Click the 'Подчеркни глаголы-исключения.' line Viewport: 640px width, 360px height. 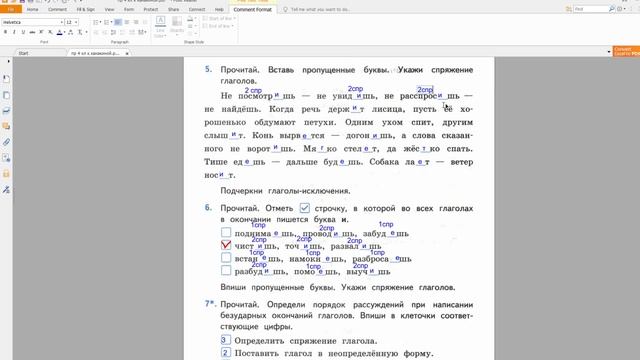pyautogui.click(x=285, y=191)
